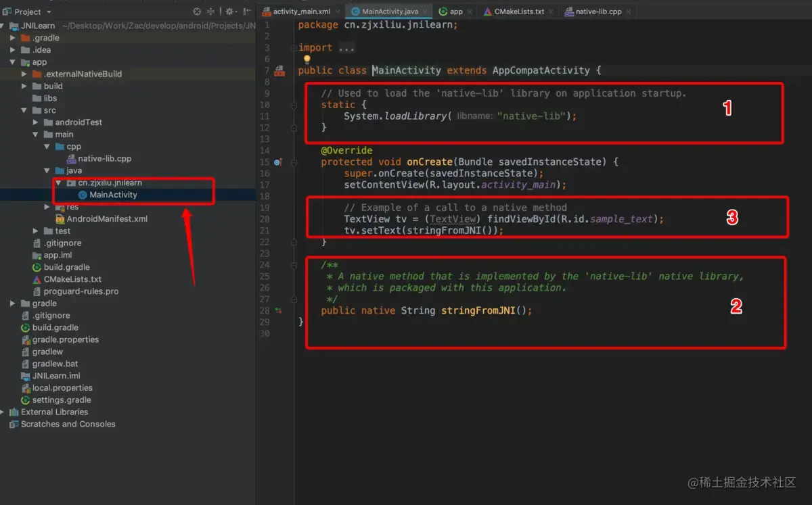Open the Project panel settings gear
Screen dimensions: 812x505
pos(229,11)
